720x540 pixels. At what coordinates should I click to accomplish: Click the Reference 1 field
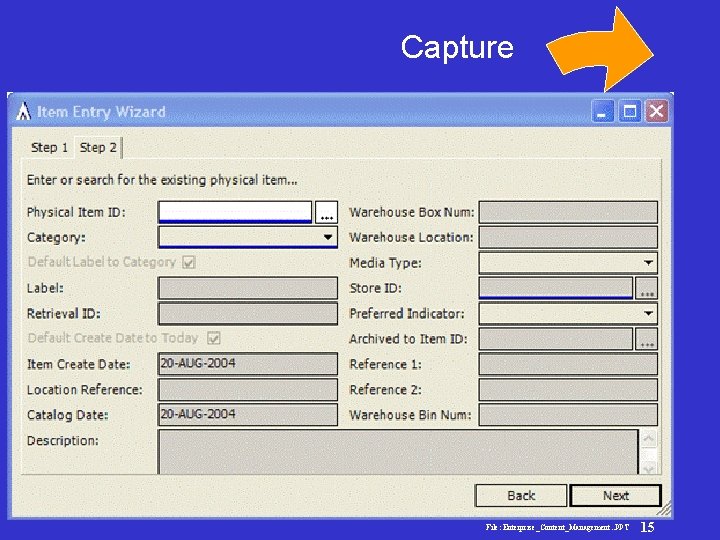568,364
